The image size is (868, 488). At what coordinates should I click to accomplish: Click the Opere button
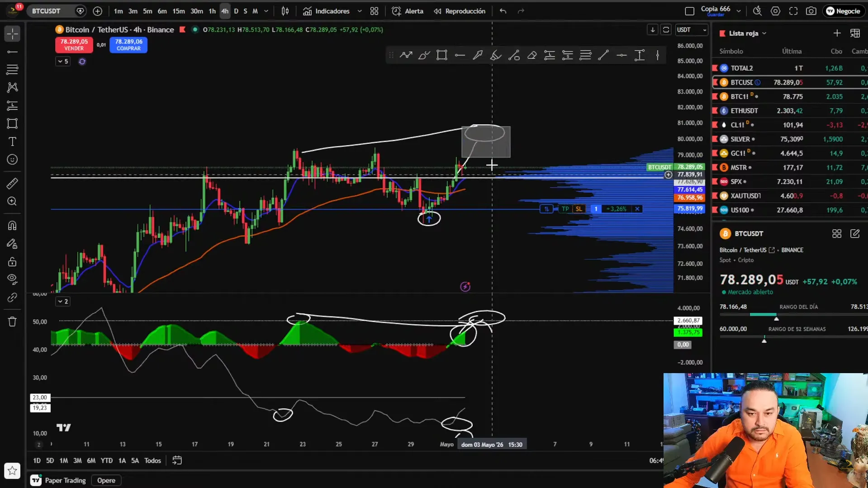[106, 480]
